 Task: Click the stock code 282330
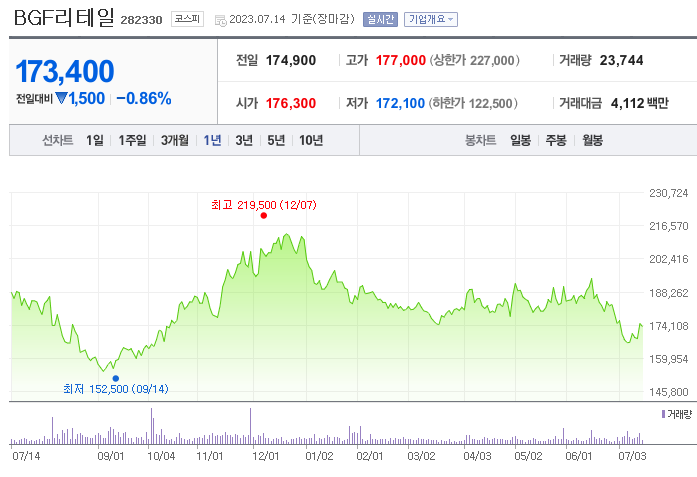[x=141, y=20]
